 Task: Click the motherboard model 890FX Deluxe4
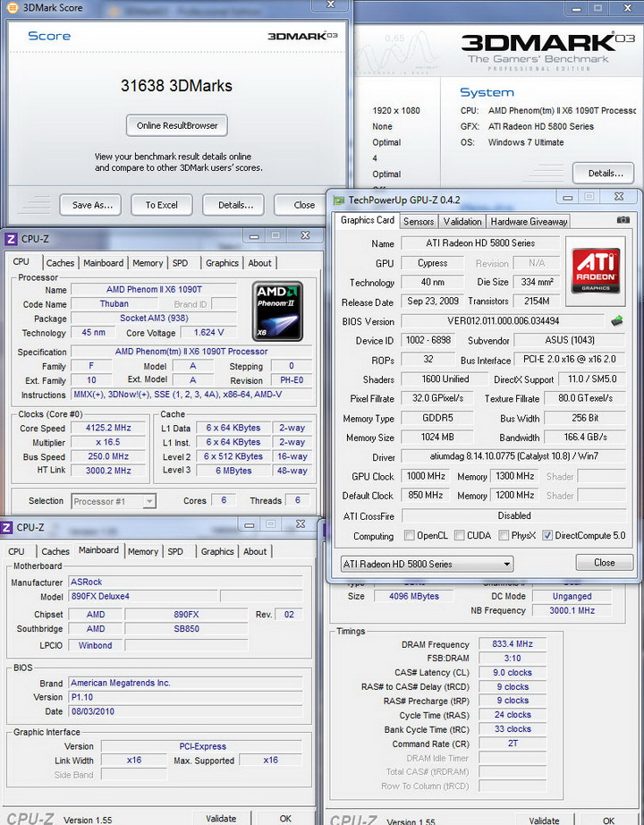143,596
